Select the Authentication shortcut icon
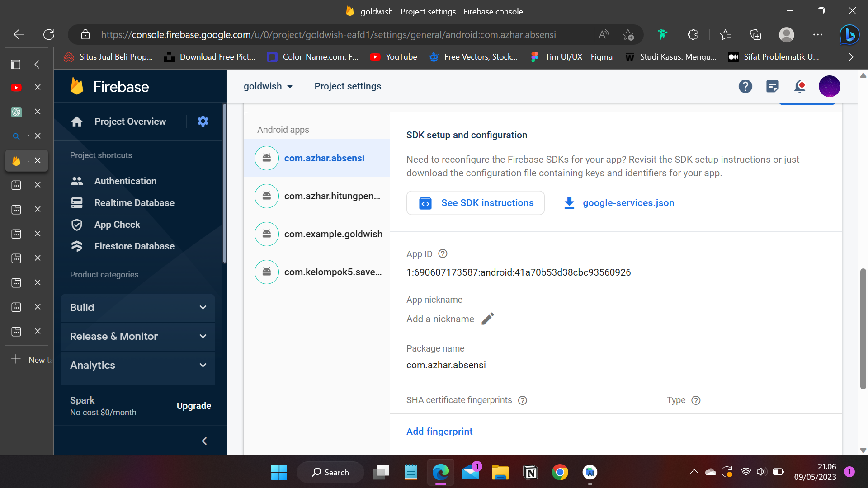The width and height of the screenshot is (868, 488). click(x=77, y=181)
